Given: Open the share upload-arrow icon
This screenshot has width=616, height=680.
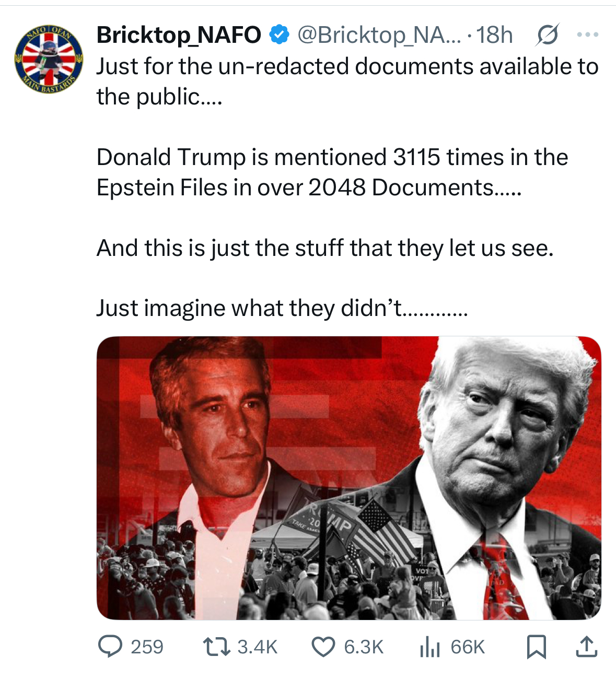Looking at the screenshot, I should pos(586,647).
